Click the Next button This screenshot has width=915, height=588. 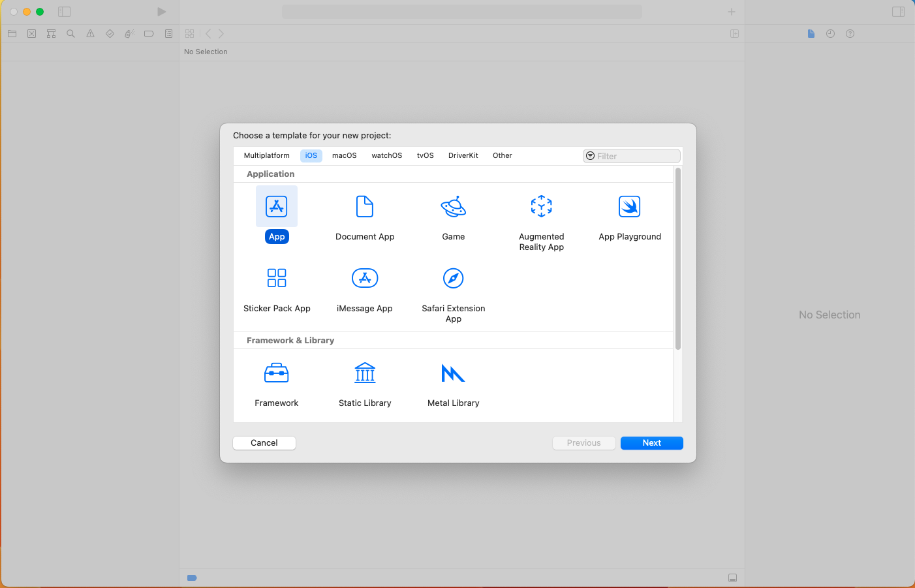[x=651, y=443]
